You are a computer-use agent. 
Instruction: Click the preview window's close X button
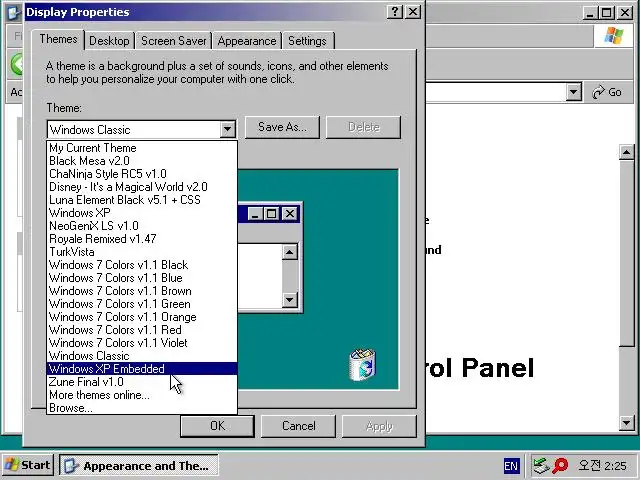tap(290, 213)
